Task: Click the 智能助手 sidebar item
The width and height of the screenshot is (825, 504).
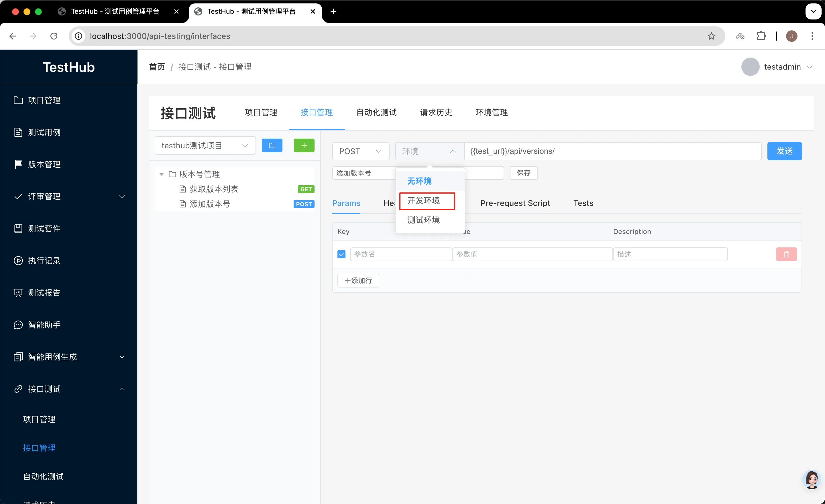Action: click(44, 325)
